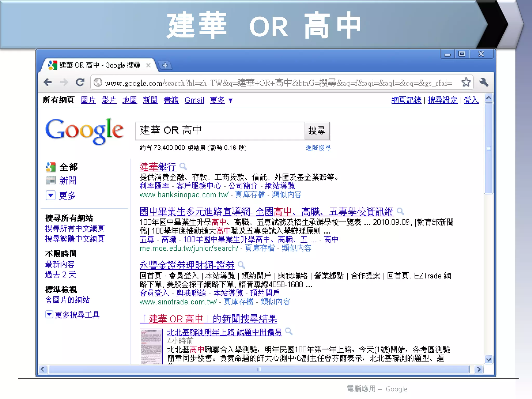Open 公司簡介 sitelink
Screen dimensions: 532x399
point(243,186)
